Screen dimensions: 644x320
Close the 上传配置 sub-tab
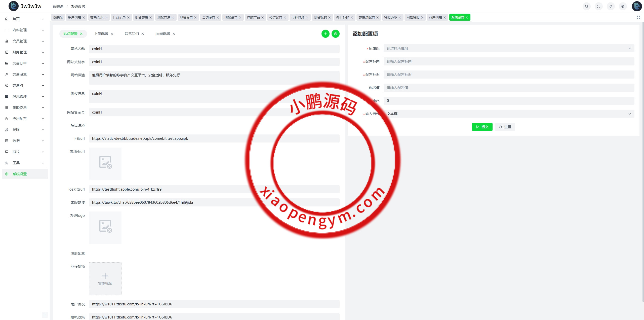112,34
